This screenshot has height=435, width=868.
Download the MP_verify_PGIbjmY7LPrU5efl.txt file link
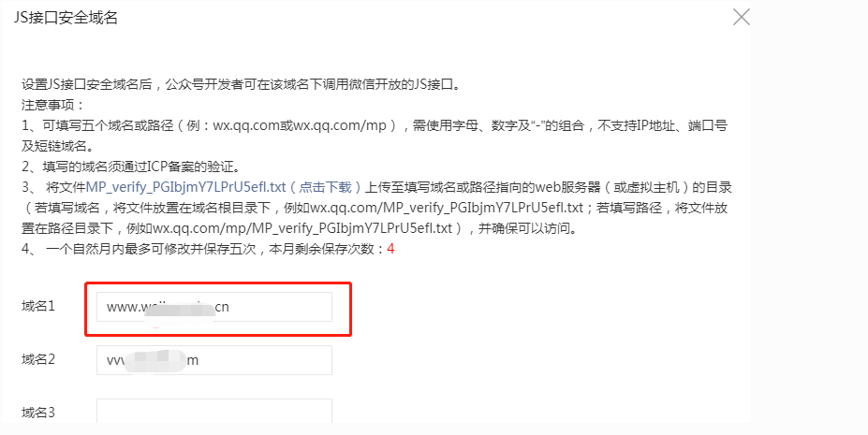[224, 187]
